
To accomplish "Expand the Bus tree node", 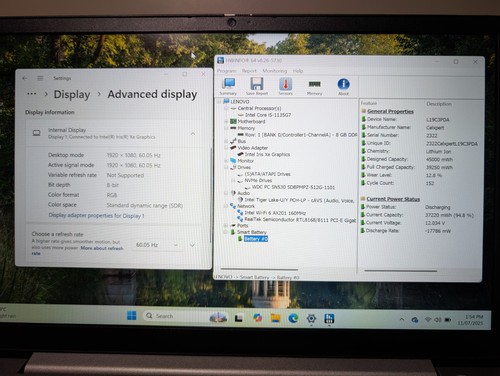I will pyautogui.click(x=226, y=141).
